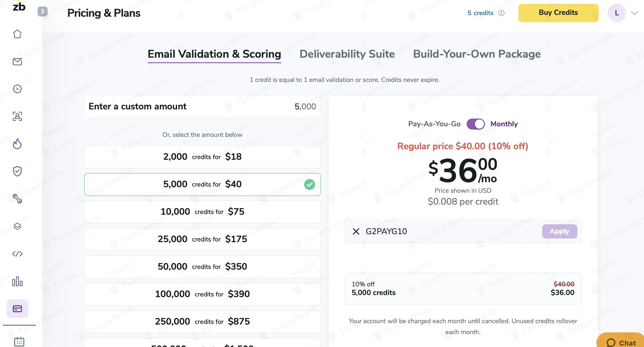Open the account dropdown chevron
The image size is (644, 347).
(x=634, y=13)
